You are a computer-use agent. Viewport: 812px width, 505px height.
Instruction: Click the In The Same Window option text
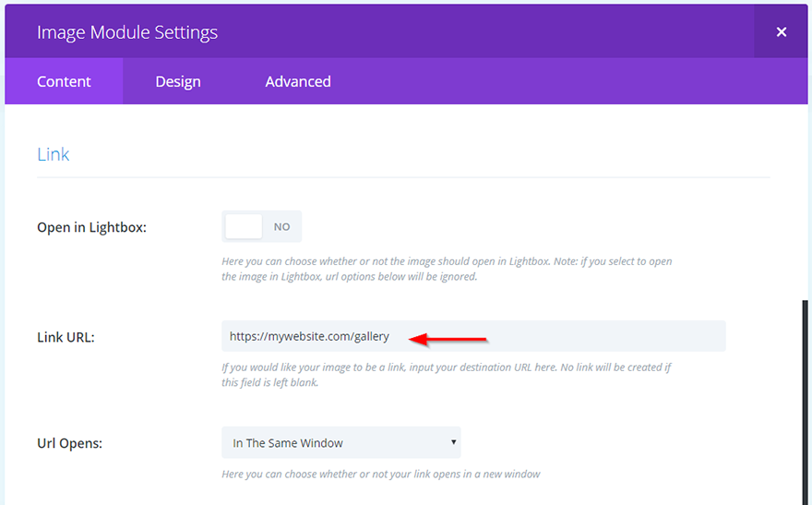coord(288,443)
